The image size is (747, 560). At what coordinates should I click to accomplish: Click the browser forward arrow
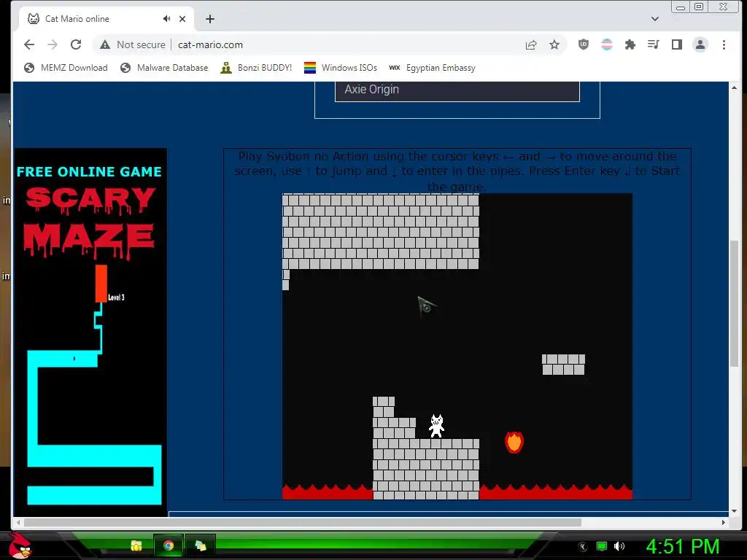tap(53, 44)
